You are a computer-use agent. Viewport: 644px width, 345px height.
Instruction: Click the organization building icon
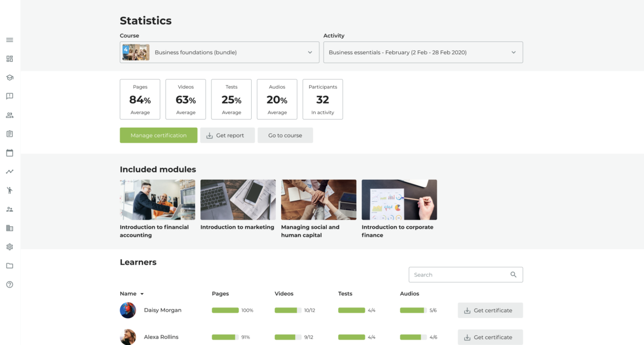[10, 228]
